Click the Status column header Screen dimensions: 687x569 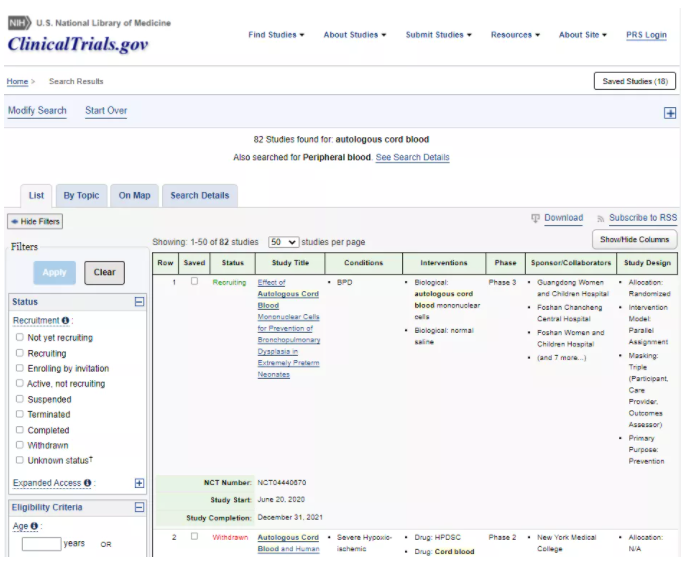pyautogui.click(x=233, y=263)
